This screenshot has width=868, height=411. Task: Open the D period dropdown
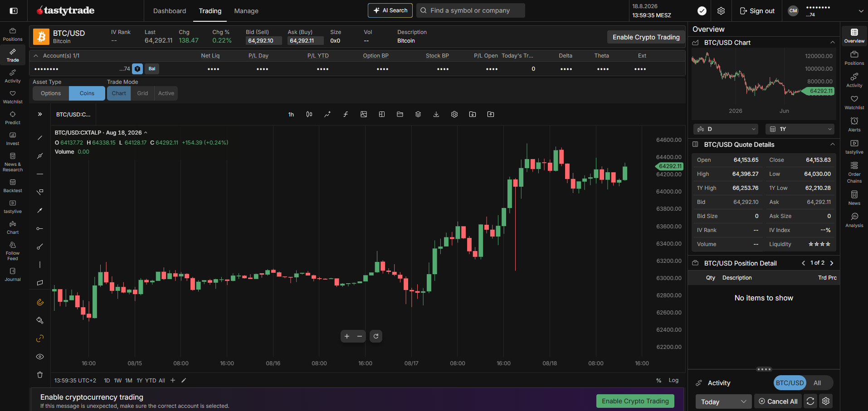[x=726, y=129]
